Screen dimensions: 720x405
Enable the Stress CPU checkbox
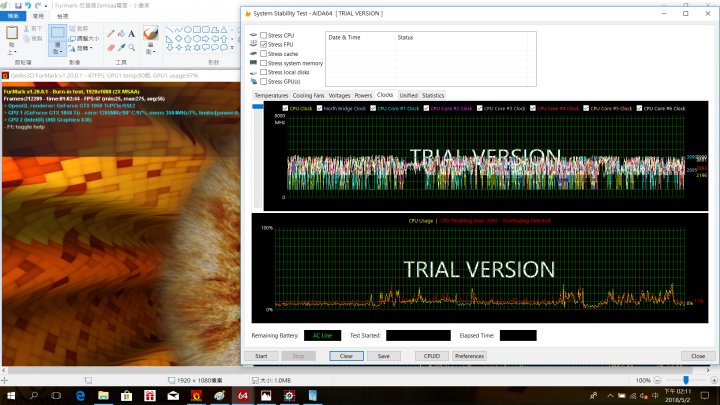click(264, 35)
